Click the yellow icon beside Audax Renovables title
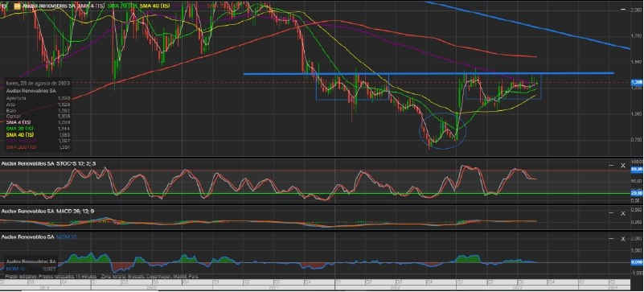 click(x=16, y=6)
